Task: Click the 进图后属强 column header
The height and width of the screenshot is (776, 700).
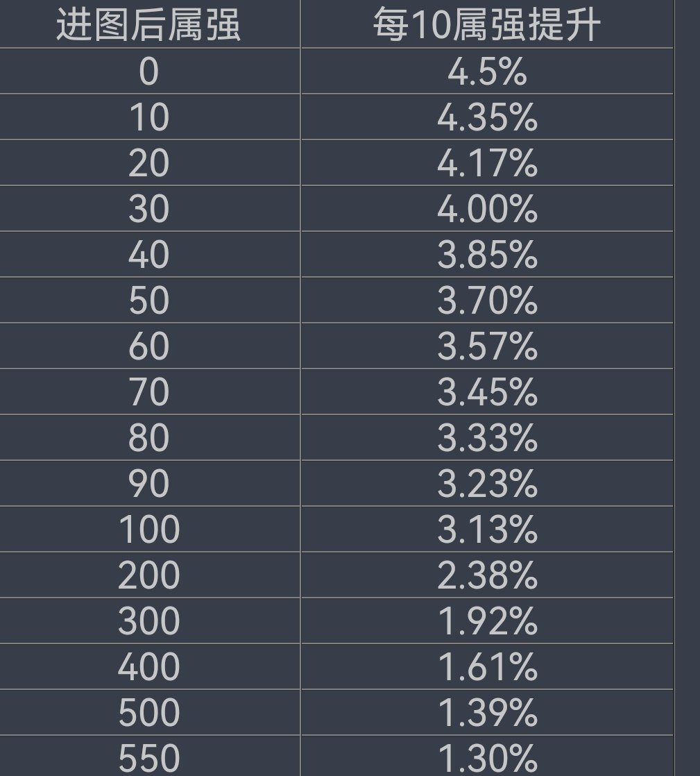Action: point(148,26)
